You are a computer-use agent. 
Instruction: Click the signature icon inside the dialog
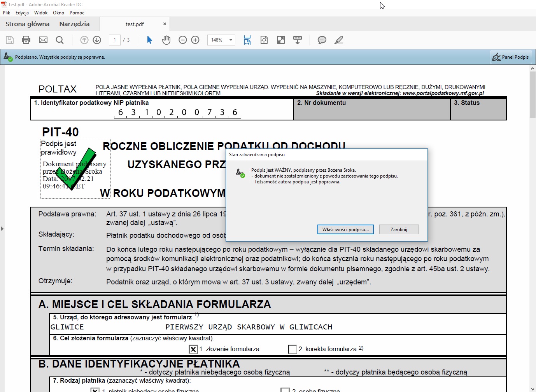click(240, 173)
